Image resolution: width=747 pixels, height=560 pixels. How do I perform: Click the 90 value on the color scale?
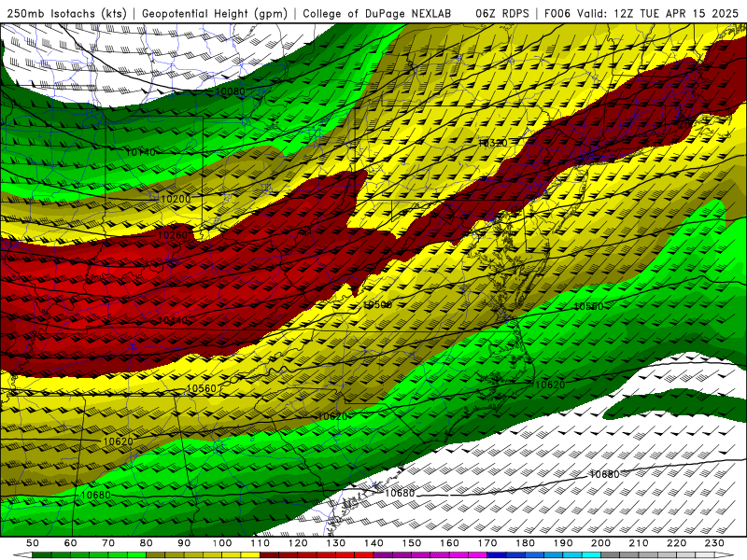click(184, 543)
